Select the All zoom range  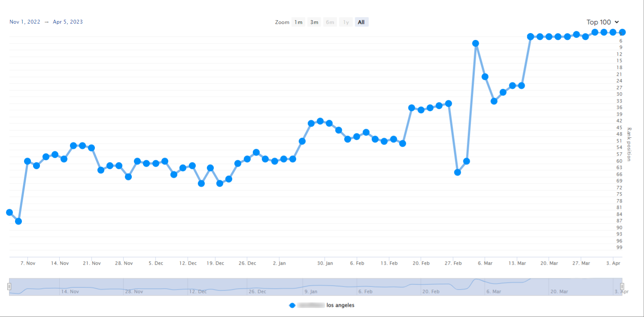[x=361, y=22]
